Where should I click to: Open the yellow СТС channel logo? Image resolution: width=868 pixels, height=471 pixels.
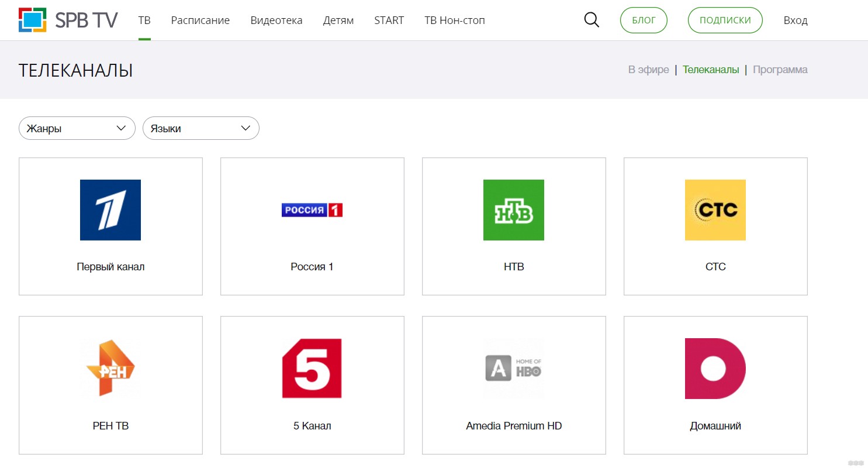click(715, 210)
